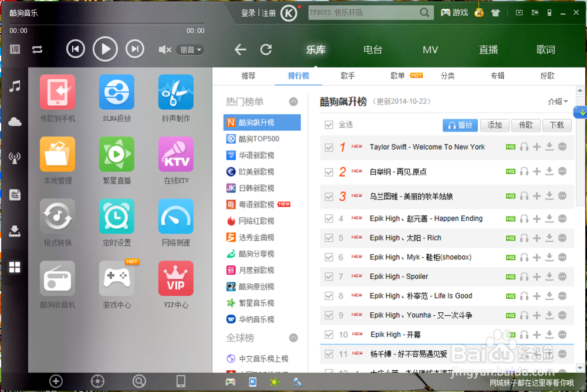
Task: Click the blue 播放 button
Action: (x=460, y=125)
